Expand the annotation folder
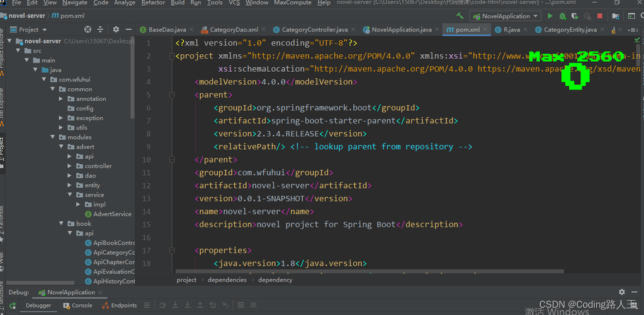 [61, 99]
